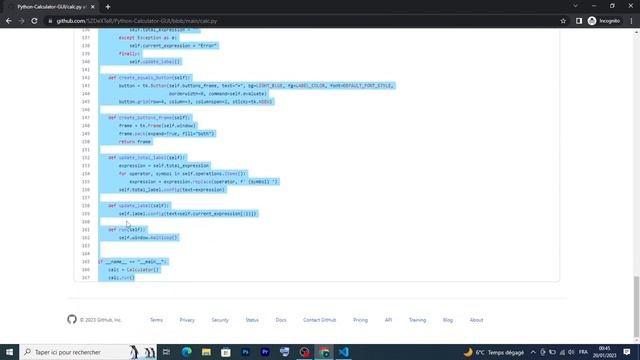This screenshot has height=360, width=640.
Task: Open the Pricing footer link
Action: click(x=360, y=320)
